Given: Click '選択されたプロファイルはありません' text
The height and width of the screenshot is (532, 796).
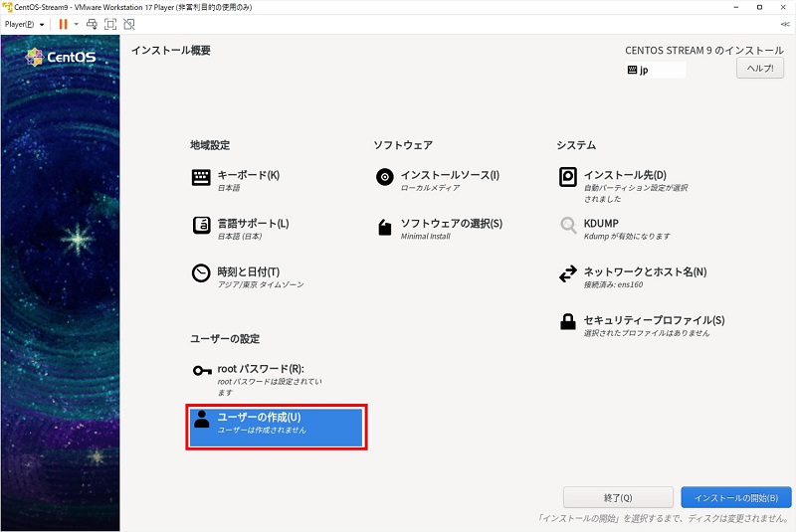Looking at the screenshot, I should [x=647, y=333].
